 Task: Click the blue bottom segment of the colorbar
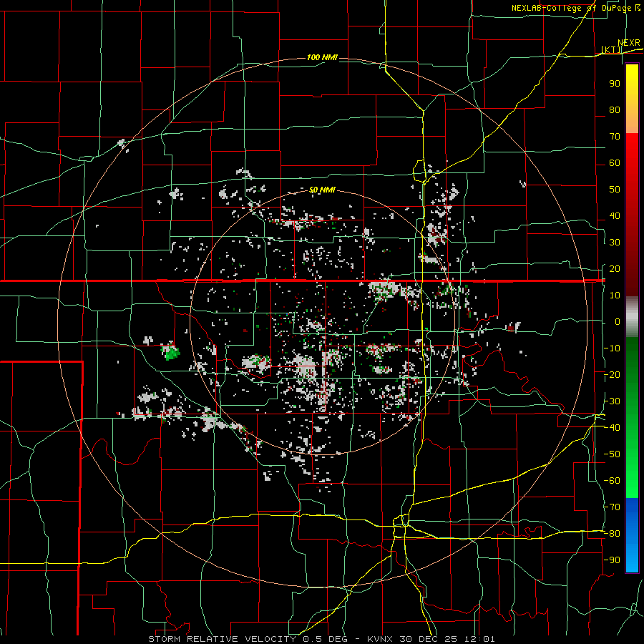pyautogui.click(x=632, y=535)
